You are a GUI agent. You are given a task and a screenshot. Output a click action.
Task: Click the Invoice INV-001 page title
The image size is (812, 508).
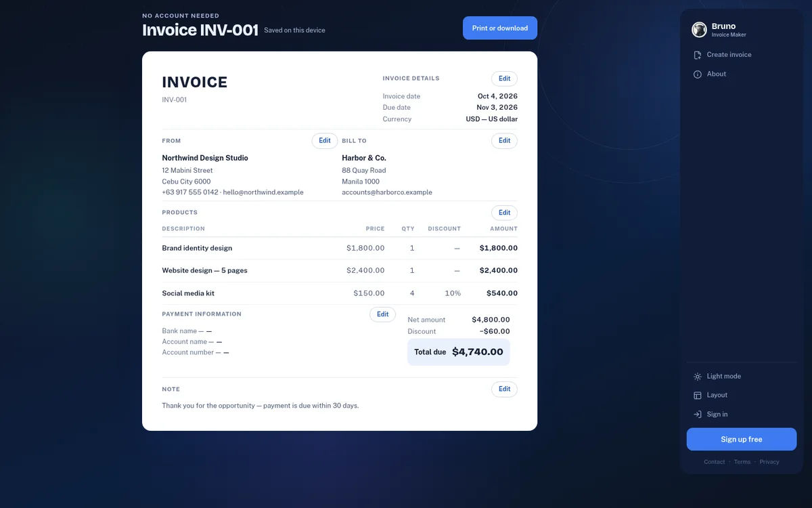pos(200,30)
